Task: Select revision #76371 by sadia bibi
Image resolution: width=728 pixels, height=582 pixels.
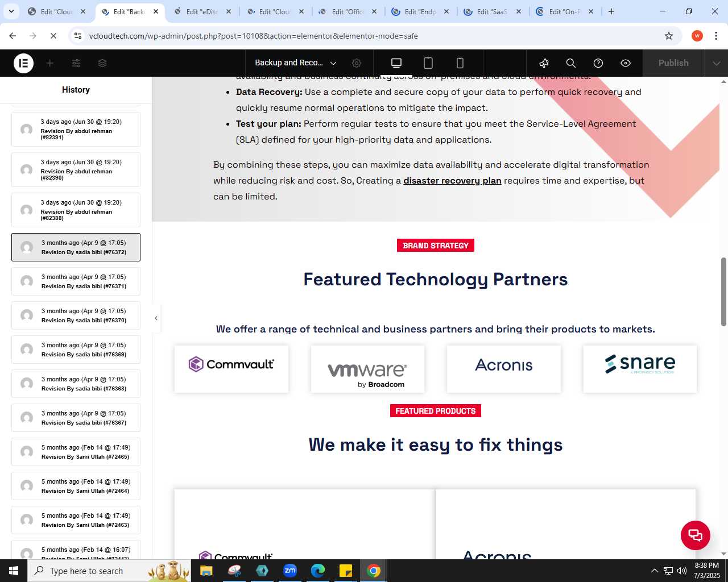Action: (x=76, y=281)
